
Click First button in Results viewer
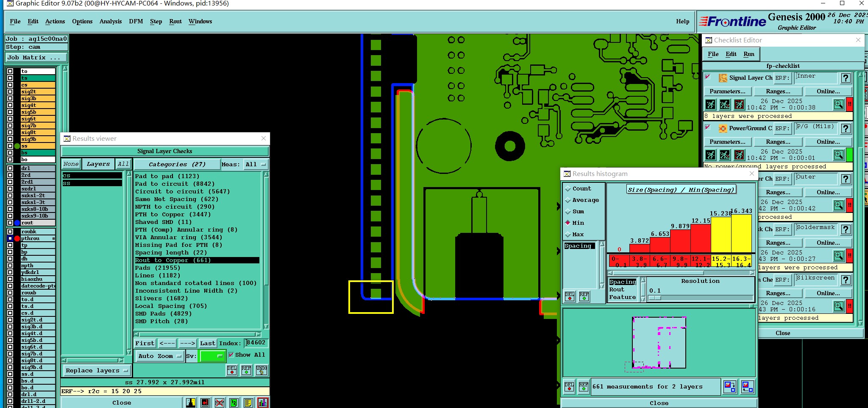coord(145,343)
